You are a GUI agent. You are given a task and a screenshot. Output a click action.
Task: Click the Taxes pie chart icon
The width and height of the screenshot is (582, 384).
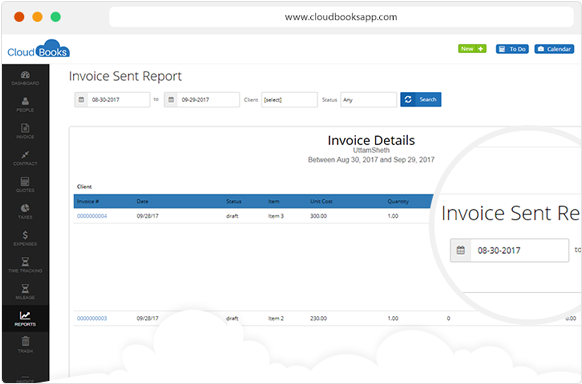click(x=25, y=208)
